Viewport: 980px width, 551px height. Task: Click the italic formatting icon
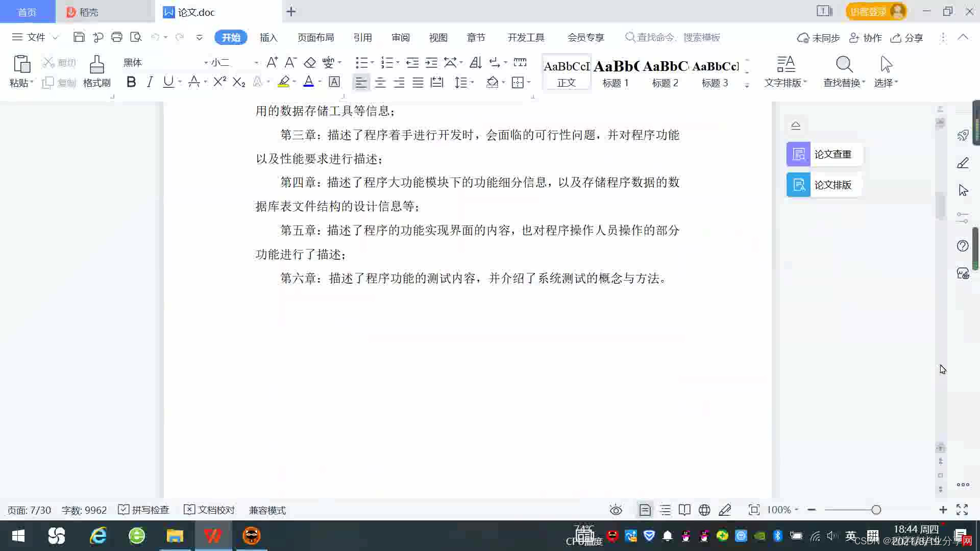click(x=150, y=82)
